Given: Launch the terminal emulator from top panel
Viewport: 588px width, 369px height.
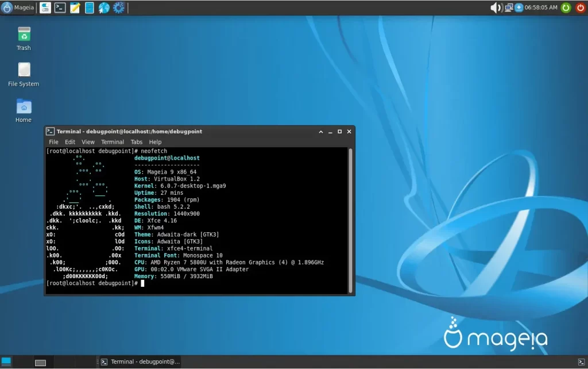Looking at the screenshot, I should 60,7.
